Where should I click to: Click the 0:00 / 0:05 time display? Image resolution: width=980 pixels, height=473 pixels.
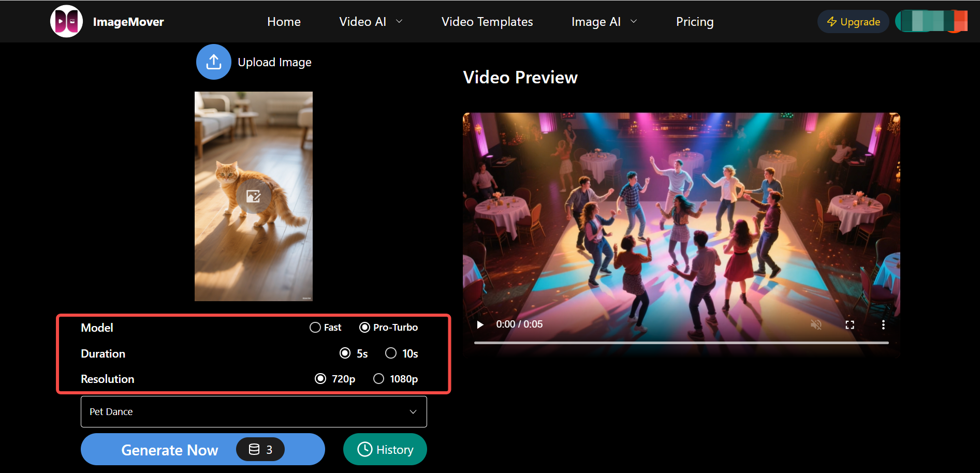[519, 324]
